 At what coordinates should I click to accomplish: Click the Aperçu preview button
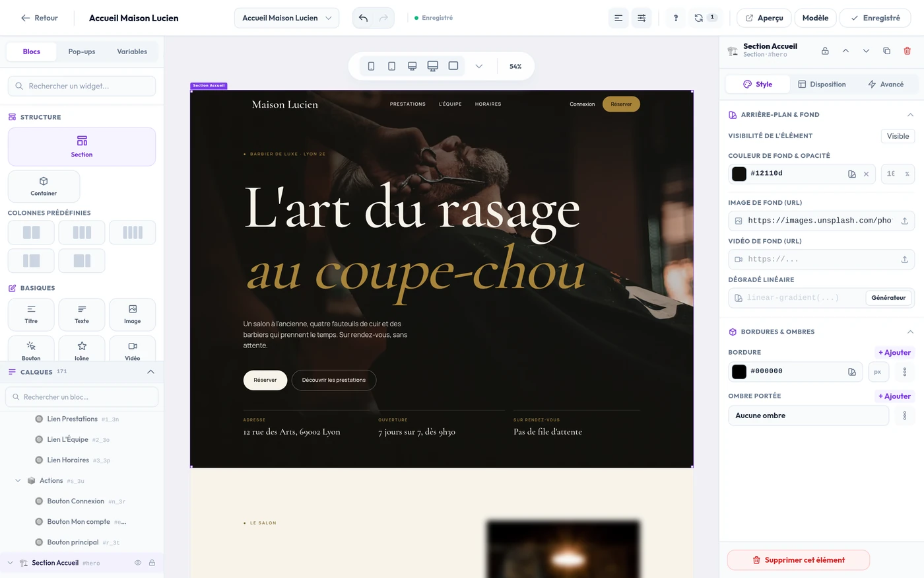[764, 18]
